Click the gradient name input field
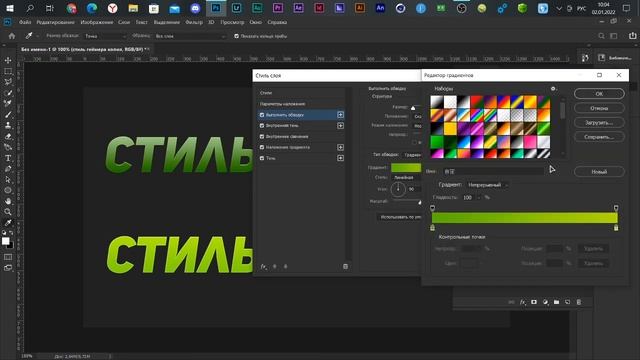This screenshot has width=640, height=360. (493, 171)
